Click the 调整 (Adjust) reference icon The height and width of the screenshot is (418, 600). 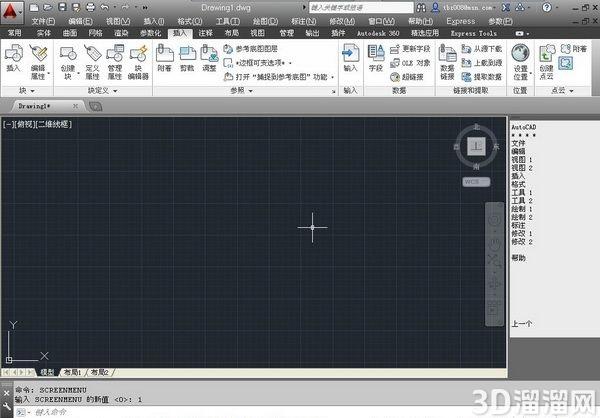click(x=209, y=57)
